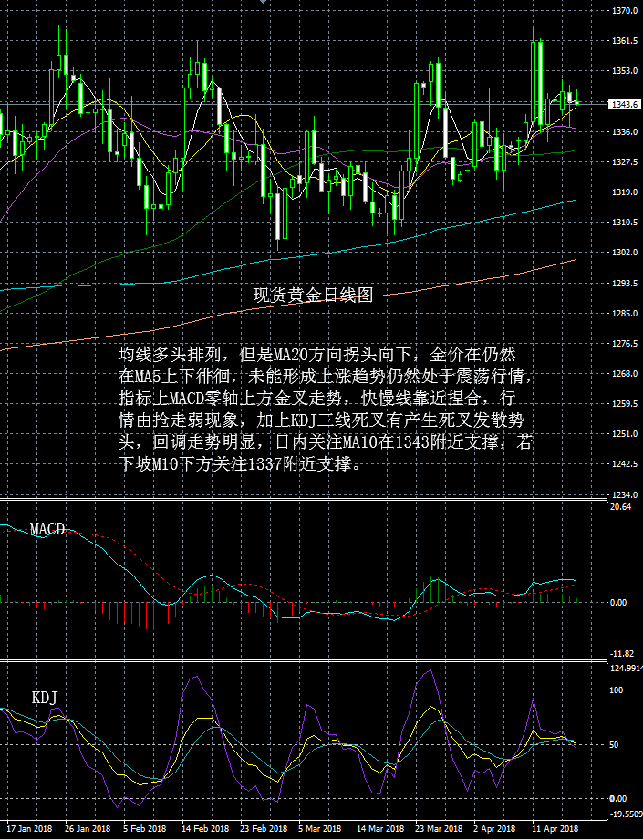Click the current price label 1343.6

pos(624,105)
